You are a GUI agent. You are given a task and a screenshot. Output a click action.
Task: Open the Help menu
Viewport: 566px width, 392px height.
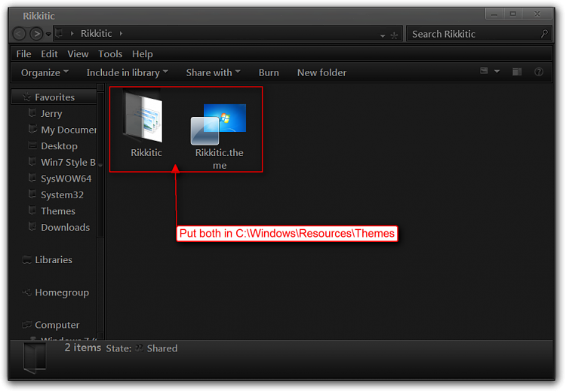[142, 54]
